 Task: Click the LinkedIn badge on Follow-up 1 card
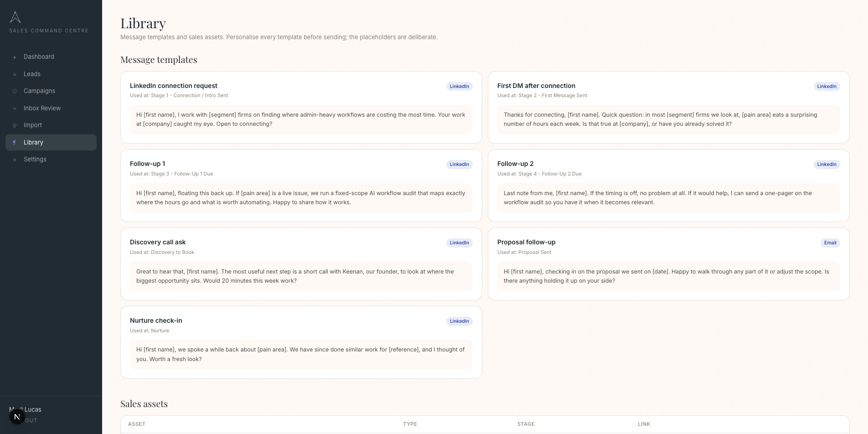(x=459, y=164)
